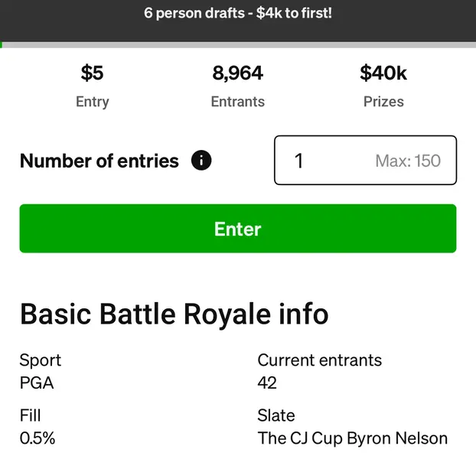Tap the 'Entry' label under $5
Viewport: 476px width, 459px height.
point(92,102)
